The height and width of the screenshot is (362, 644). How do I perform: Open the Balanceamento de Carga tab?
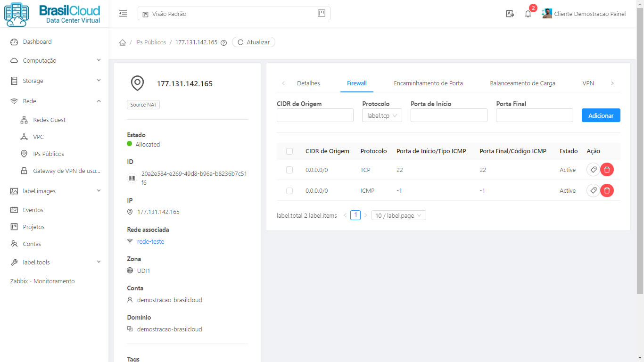(x=522, y=83)
